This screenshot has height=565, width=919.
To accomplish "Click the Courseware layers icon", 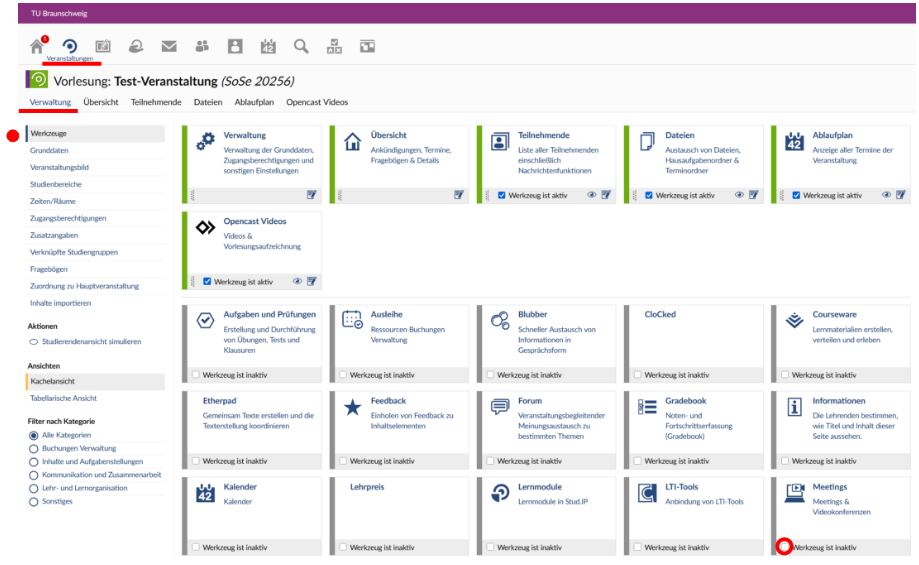I will tap(794, 321).
